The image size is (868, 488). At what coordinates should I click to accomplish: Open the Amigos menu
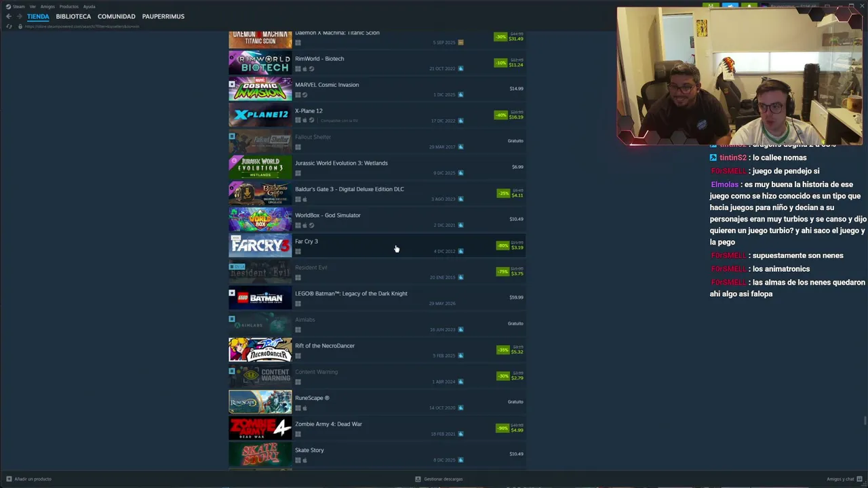[47, 7]
